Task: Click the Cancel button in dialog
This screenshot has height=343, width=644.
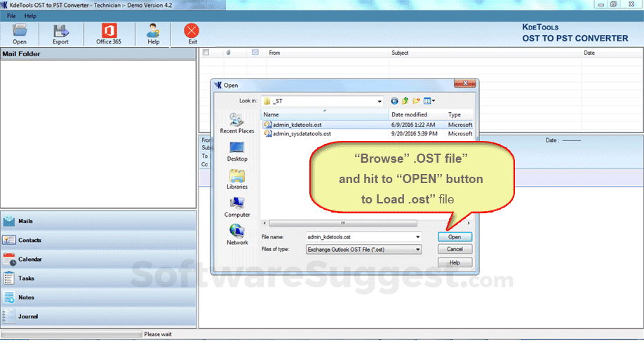Action: [x=455, y=249]
